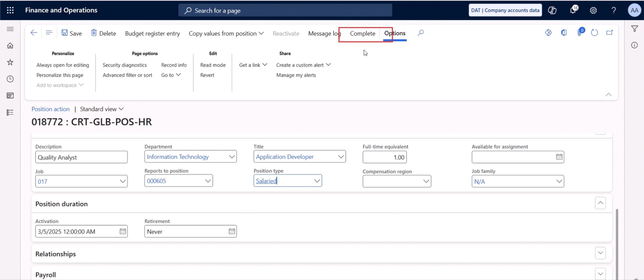This screenshot has height=280, width=644.
Task: Click the Back arrow
Action: point(34,33)
